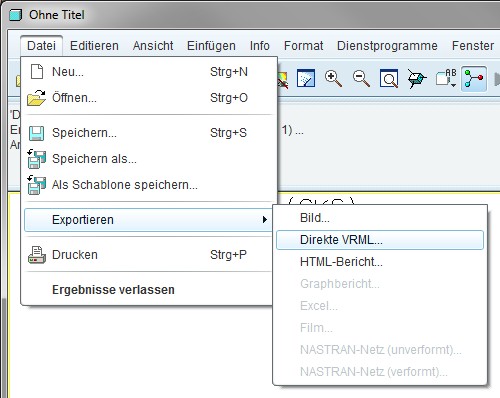
Task: Click NASTRAN-Netz (unverformt)... entry
Action: tap(380, 350)
